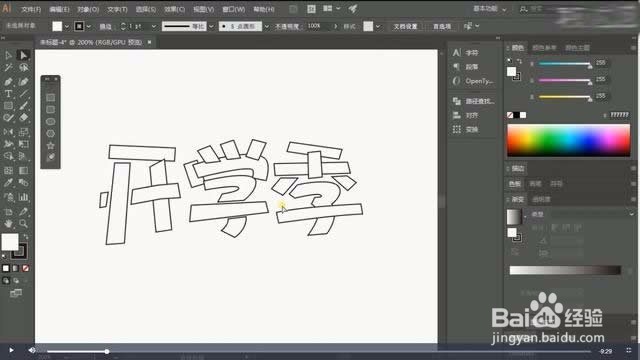Select the Zoom tool
This screenshot has width=640, height=360.
[24, 223]
